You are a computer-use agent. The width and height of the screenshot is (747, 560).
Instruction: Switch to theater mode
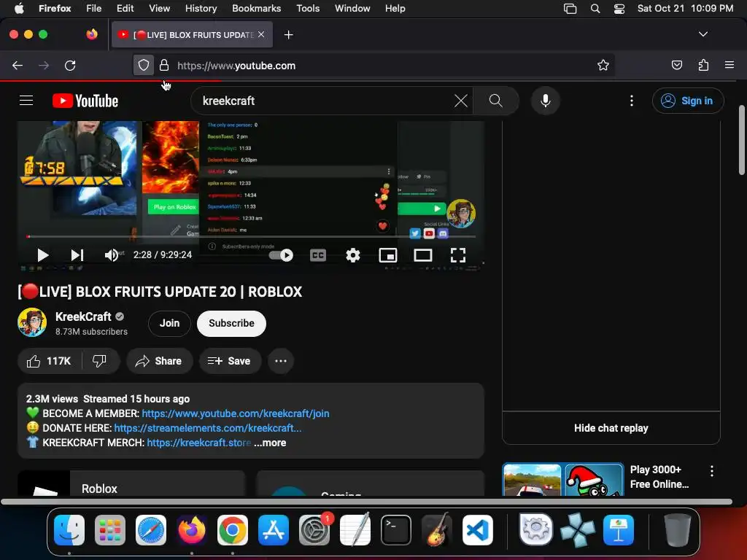point(423,255)
